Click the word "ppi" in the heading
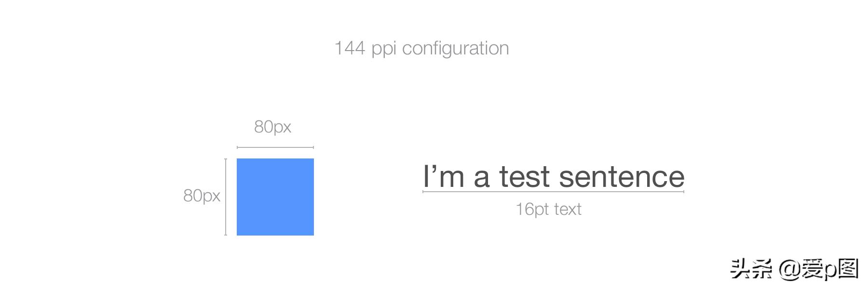 [384, 49]
